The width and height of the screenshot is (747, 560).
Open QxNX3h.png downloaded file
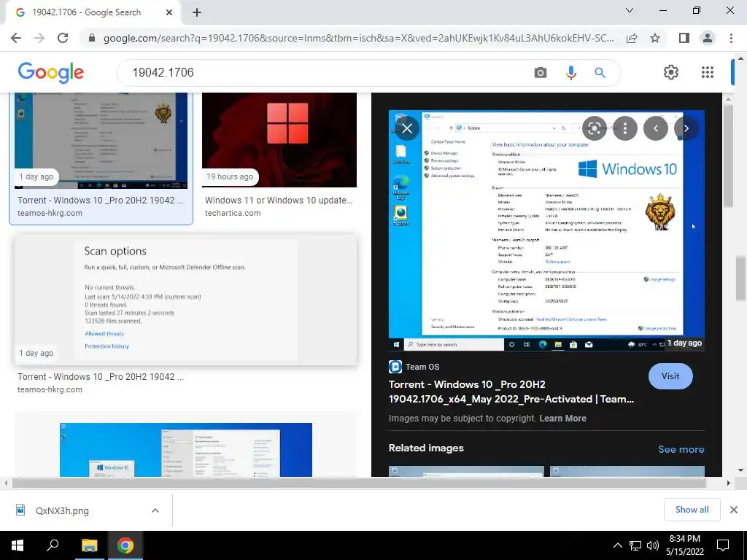coord(62,510)
